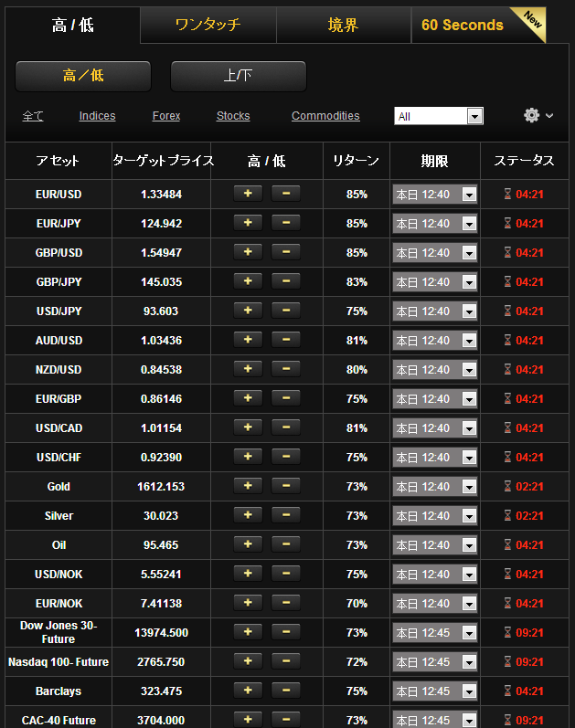
Task: Click the minus button for EUR/GBP
Action: (286, 398)
